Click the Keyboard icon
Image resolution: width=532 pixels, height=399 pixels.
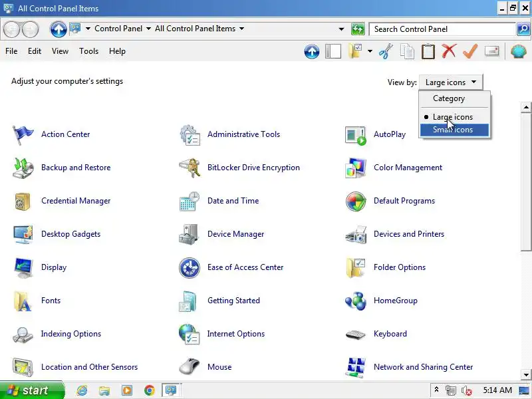pyautogui.click(x=356, y=334)
